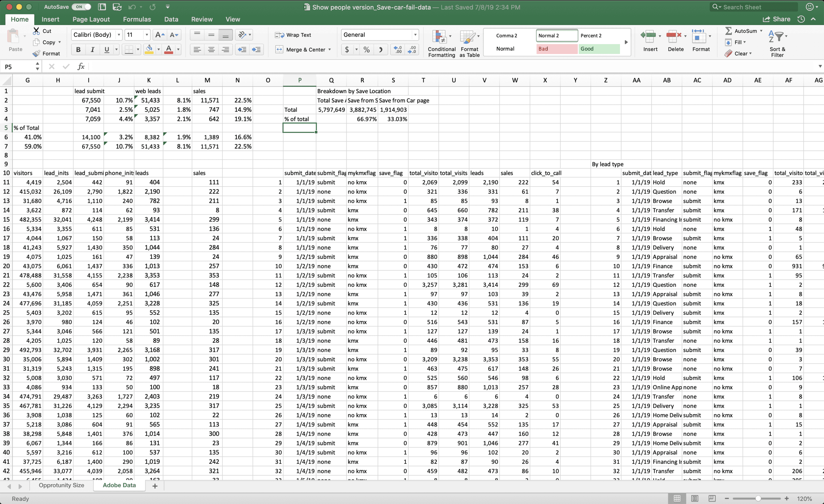The image size is (824, 504).
Task: Open the Formulas ribbon tab
Action: pyautogui.click(x=137, y=19)
